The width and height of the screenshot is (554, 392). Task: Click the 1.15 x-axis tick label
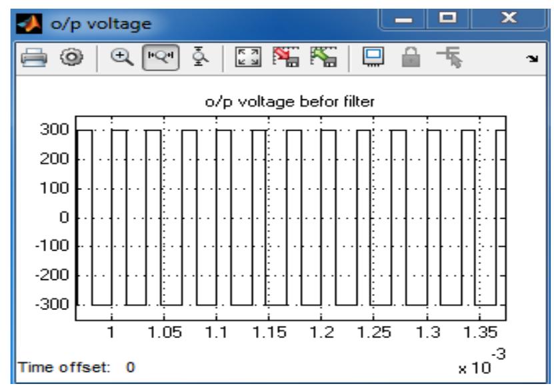coord(269,332)
